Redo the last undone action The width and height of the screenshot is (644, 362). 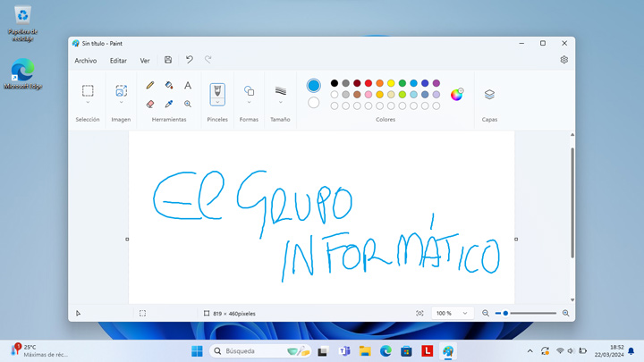click(x=208, y=60)
